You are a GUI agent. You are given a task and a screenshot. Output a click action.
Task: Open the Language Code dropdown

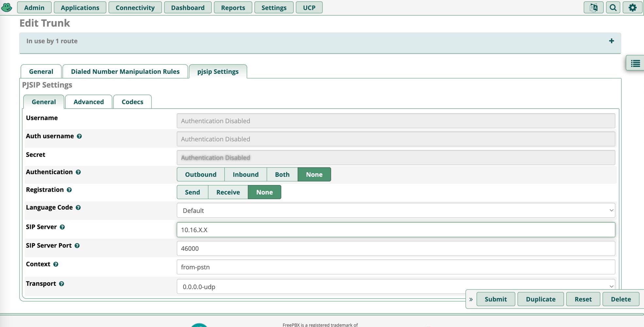coord(396,211)
